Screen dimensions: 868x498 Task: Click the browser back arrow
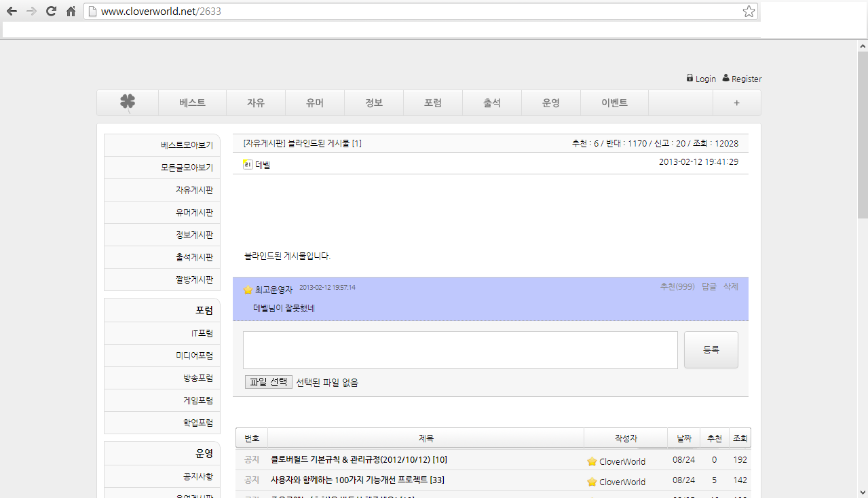(12, 11)
